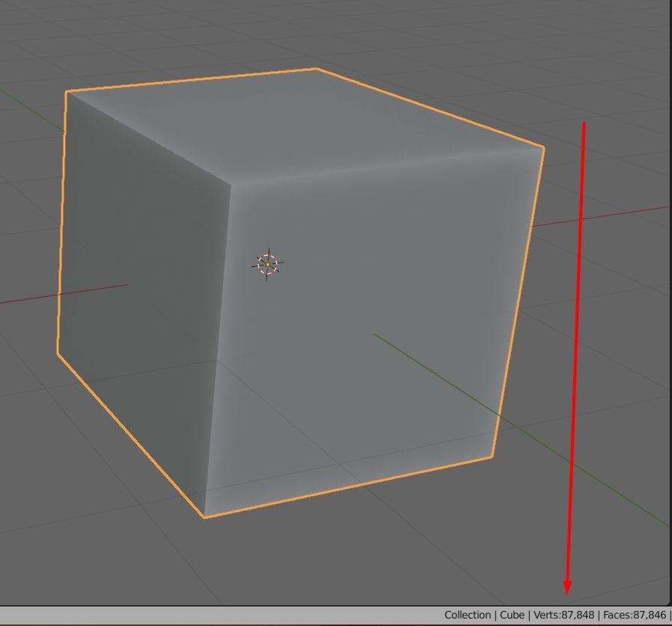Click the Faces:87,846 statistic

coord(635,615)
